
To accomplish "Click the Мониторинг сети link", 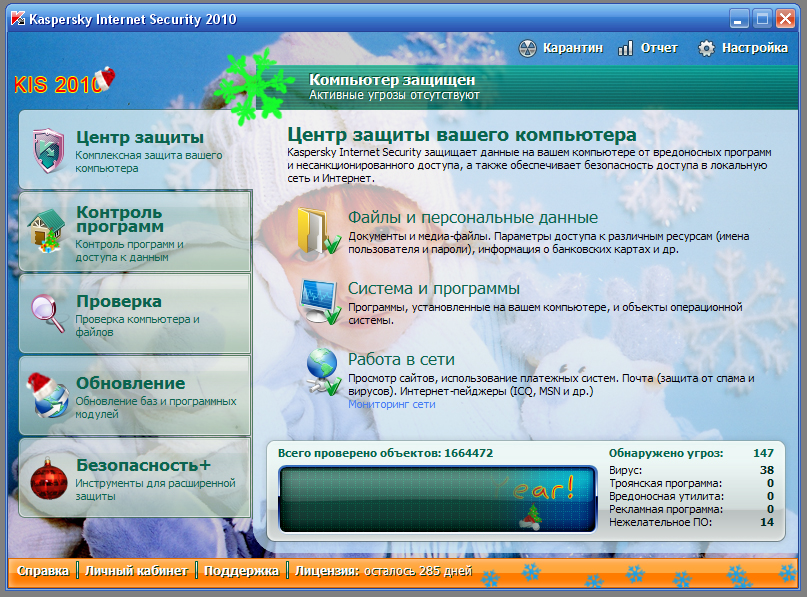I will click(392, 405).
